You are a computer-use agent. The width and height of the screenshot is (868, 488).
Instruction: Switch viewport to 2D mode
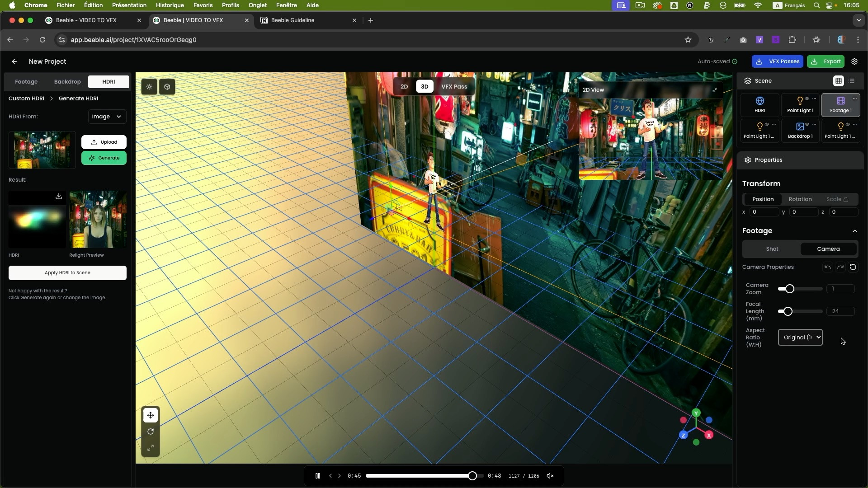[x=404, y=86]
